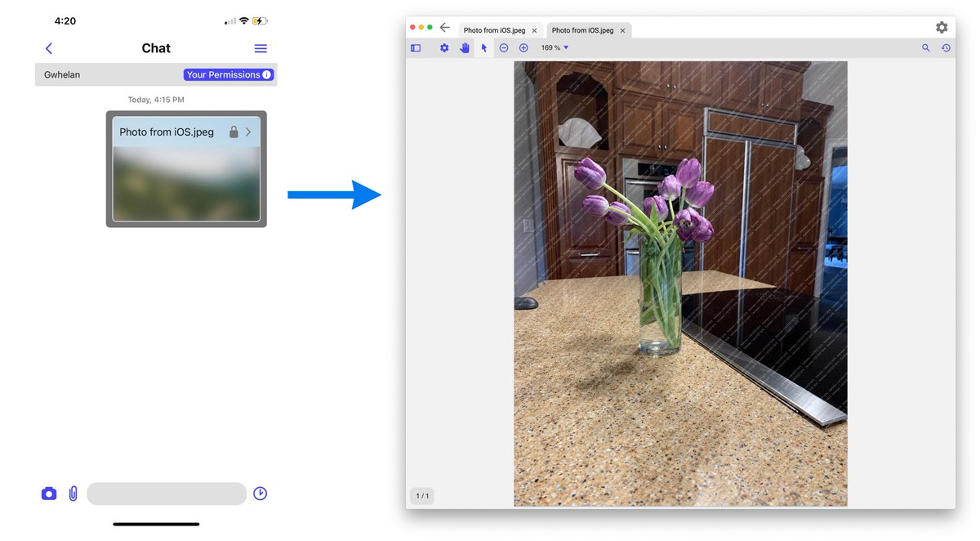Close the rightmost Photo from iOS.jpeg tab
The width and height of the screenshot is (980, 541).
622,30
